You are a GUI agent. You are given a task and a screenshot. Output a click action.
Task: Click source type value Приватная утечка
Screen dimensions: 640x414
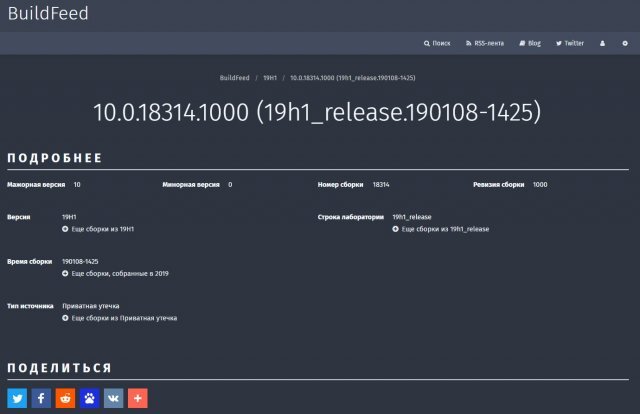point(91,306)
